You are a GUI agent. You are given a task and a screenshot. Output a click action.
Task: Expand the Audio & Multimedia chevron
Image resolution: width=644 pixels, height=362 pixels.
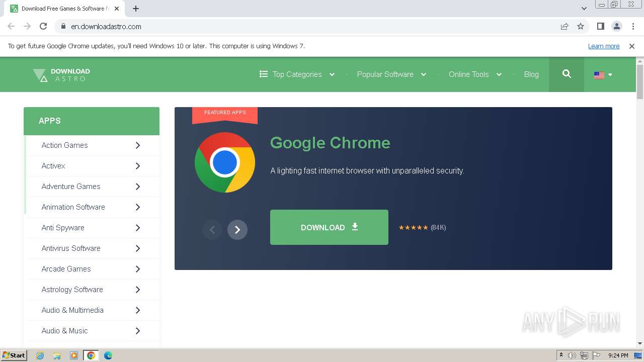[138, 310]
